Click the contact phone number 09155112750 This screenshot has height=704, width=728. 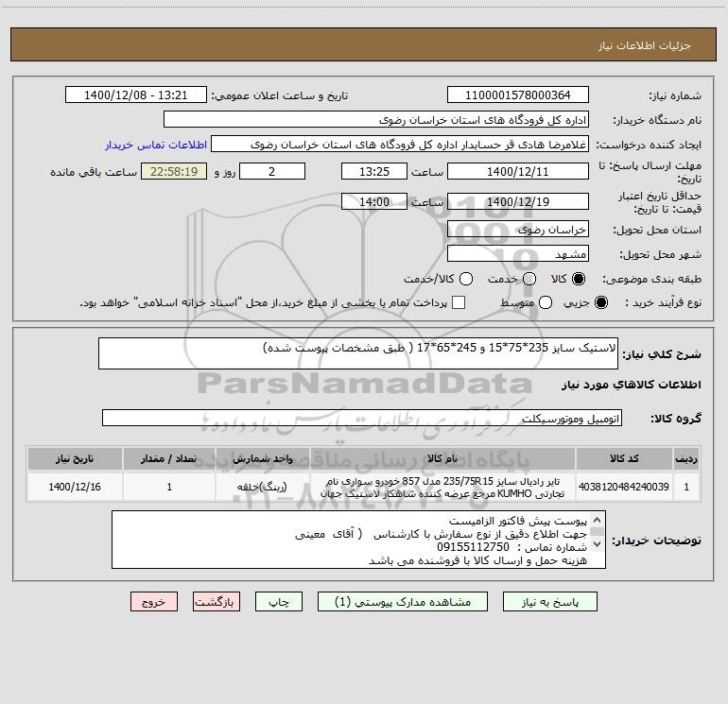tap(473, 547)
